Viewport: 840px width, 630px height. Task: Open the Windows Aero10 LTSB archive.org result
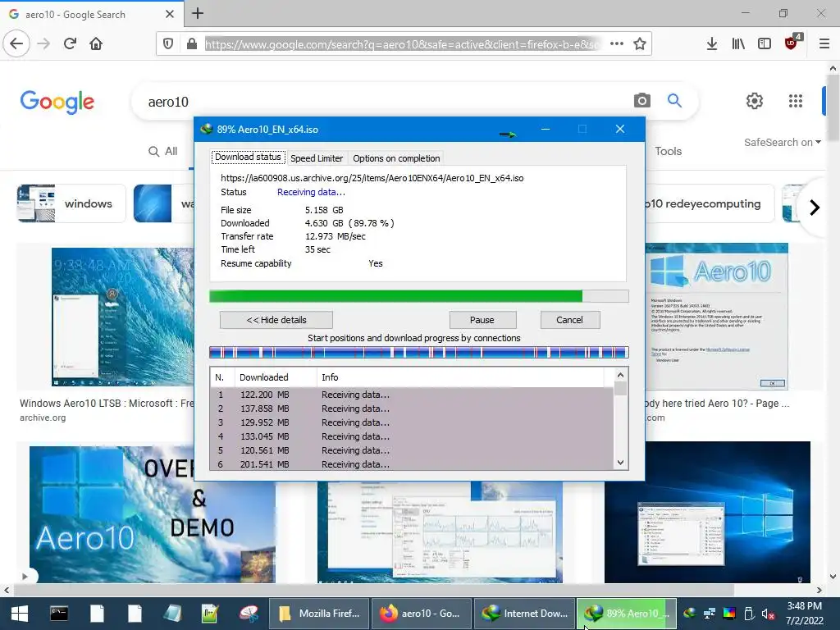click(107, 404)
